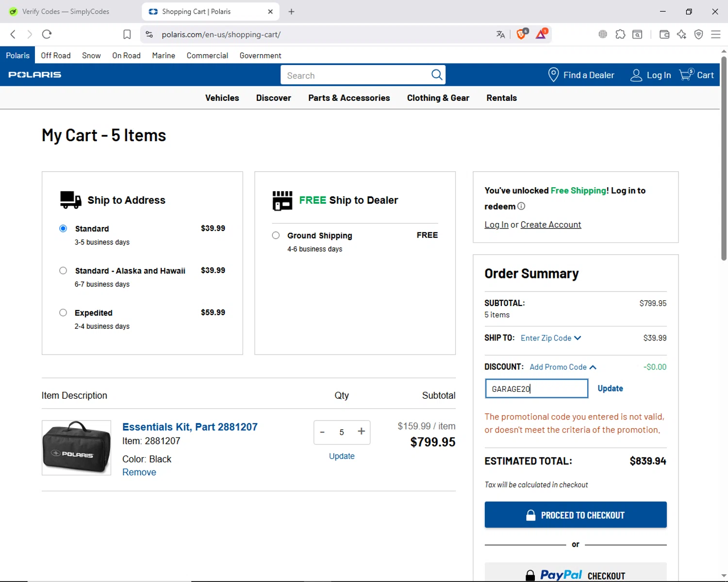
Task: Click the free shipping info icon
Action: click(521, 206)
